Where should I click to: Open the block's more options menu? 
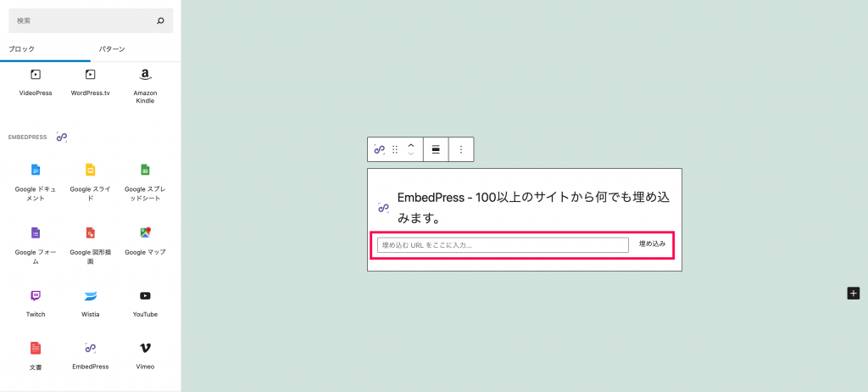point(461,149)
